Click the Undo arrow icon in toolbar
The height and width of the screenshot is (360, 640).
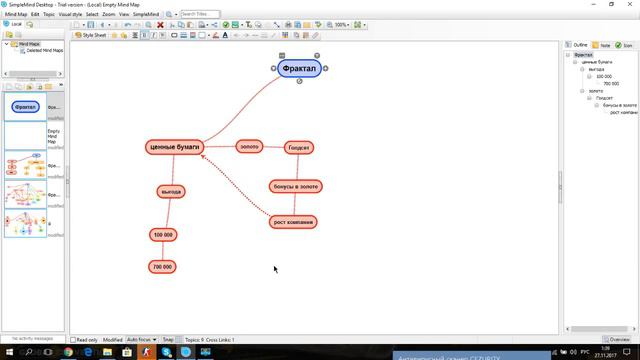click(x=128, y=25)
